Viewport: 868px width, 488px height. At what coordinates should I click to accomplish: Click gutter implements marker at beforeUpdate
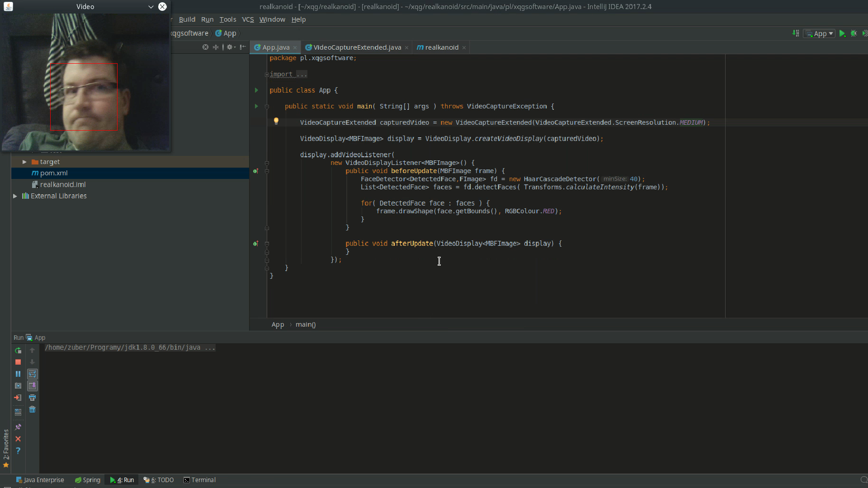tap(255, 171)
